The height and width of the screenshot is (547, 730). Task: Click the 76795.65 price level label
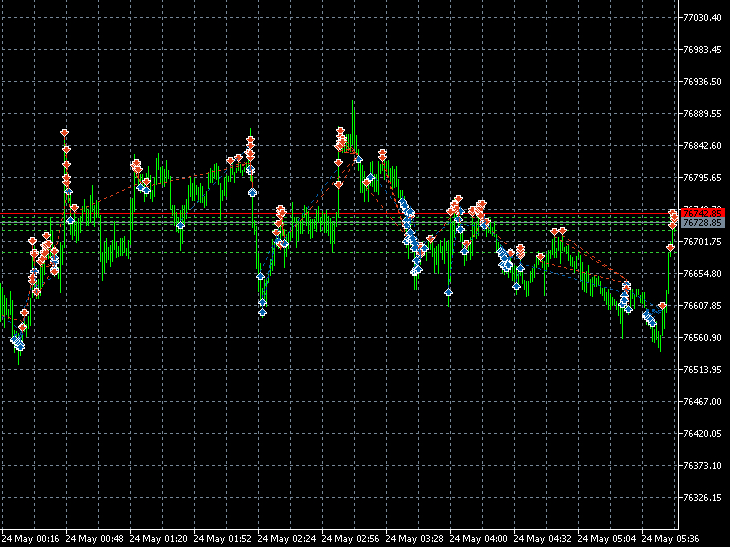pos(702,178)
